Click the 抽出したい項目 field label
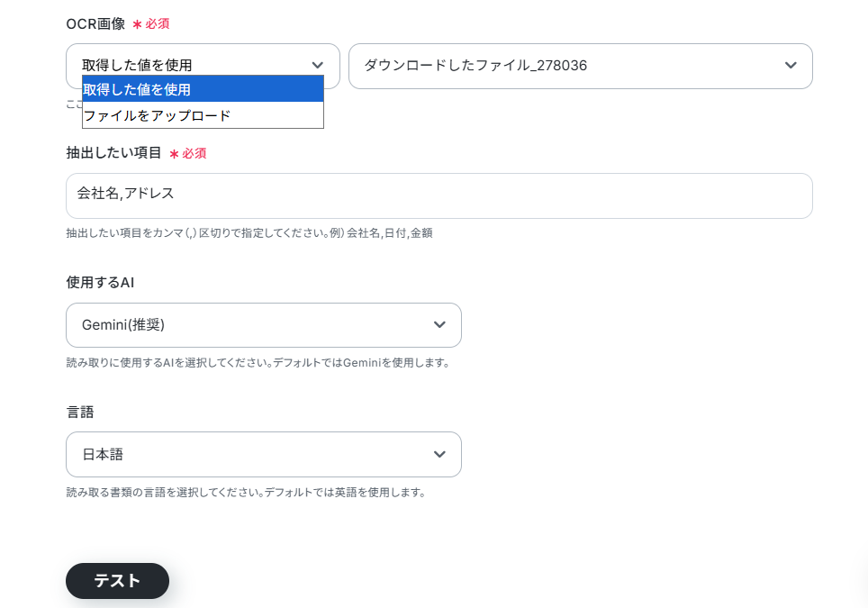Screen dimensions: 868x608 [x=113, y=153]
